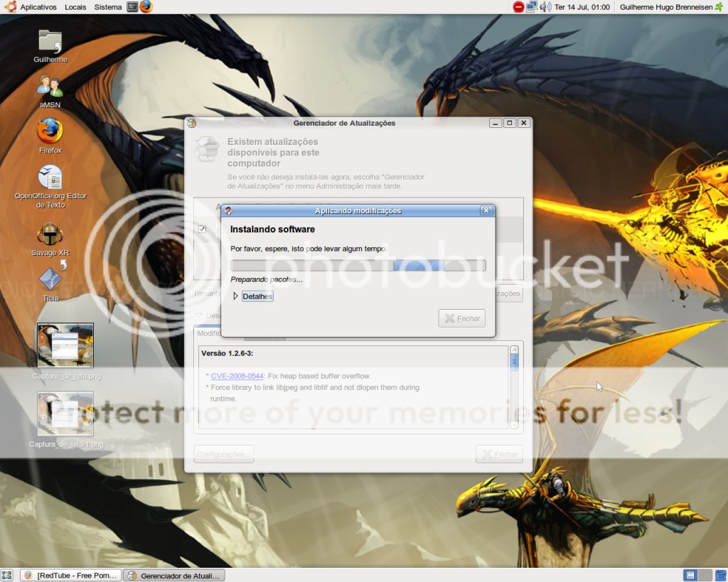Close the Aplicando modificações dialog with X

(x=486, y=211)
